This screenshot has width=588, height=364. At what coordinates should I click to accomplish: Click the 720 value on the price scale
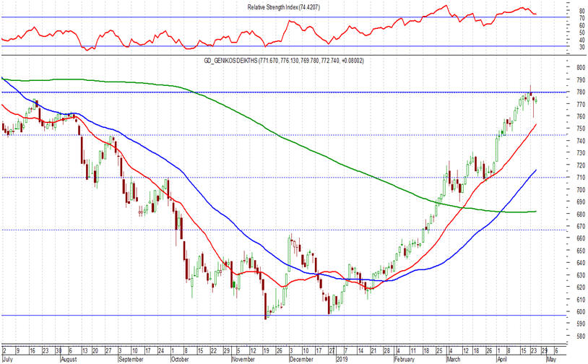581,165
